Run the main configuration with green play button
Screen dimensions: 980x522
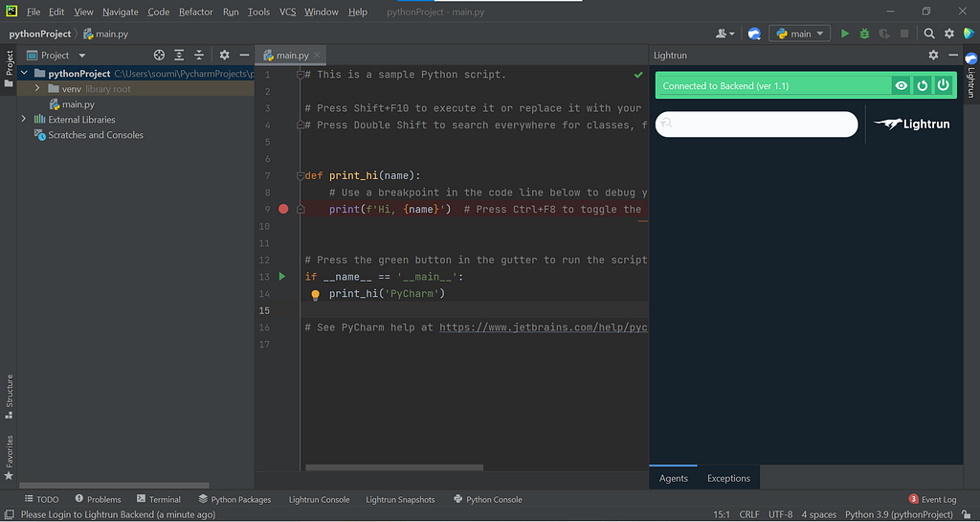click(845, 34)
